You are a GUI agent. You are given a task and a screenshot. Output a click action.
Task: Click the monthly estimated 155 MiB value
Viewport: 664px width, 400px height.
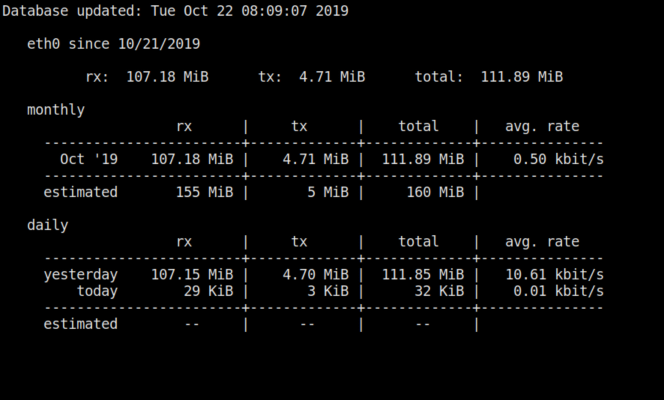(205, 192)
